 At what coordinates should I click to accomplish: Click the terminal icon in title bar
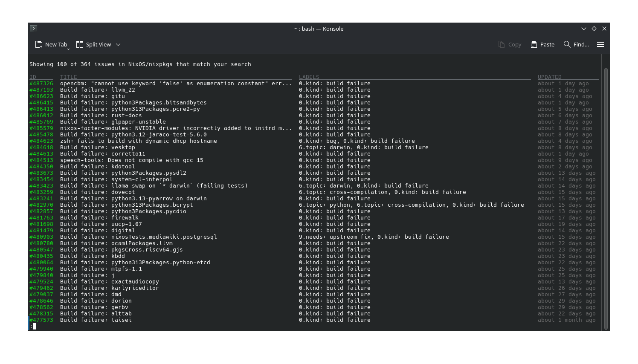(x=34, y=28)
